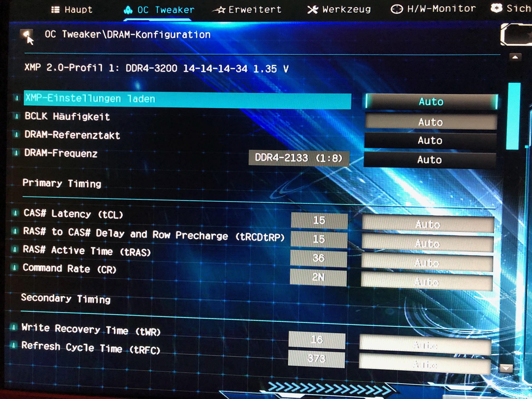Switch to the Werkzeug tab
The width and height of the screenshot is (532, 399).
click(x=346, y=9)
